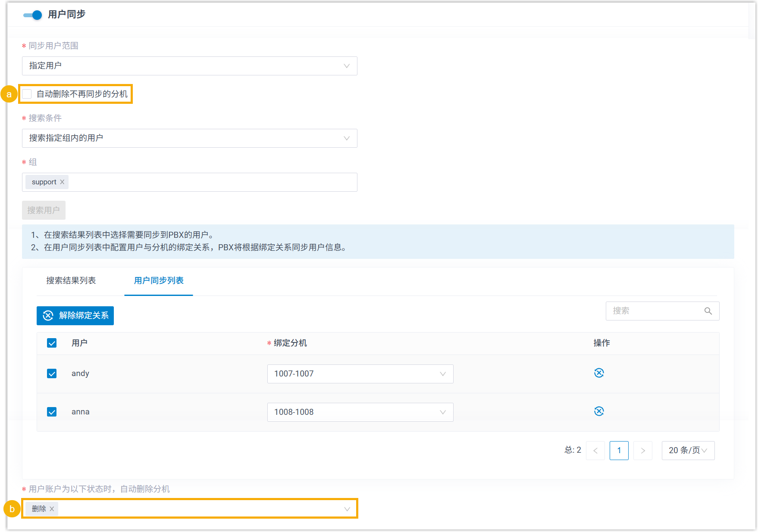
Task: Change the 20 条/页 page size
Action: (688, 451)
